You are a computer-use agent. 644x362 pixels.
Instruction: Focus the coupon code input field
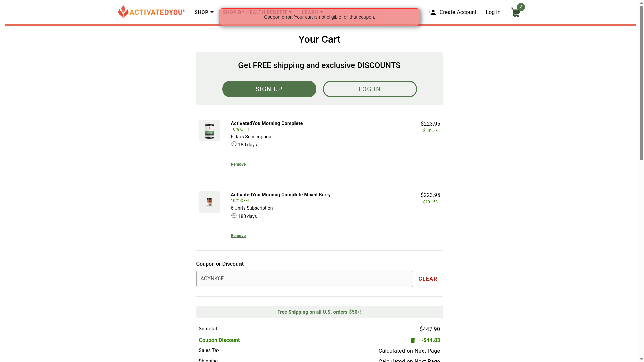(304, 279)
